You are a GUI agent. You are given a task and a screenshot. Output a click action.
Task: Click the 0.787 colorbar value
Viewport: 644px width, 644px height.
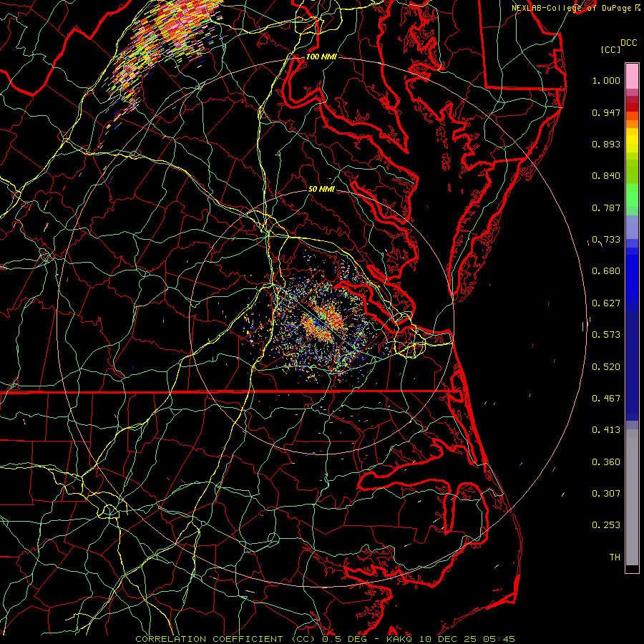[606, 208]
